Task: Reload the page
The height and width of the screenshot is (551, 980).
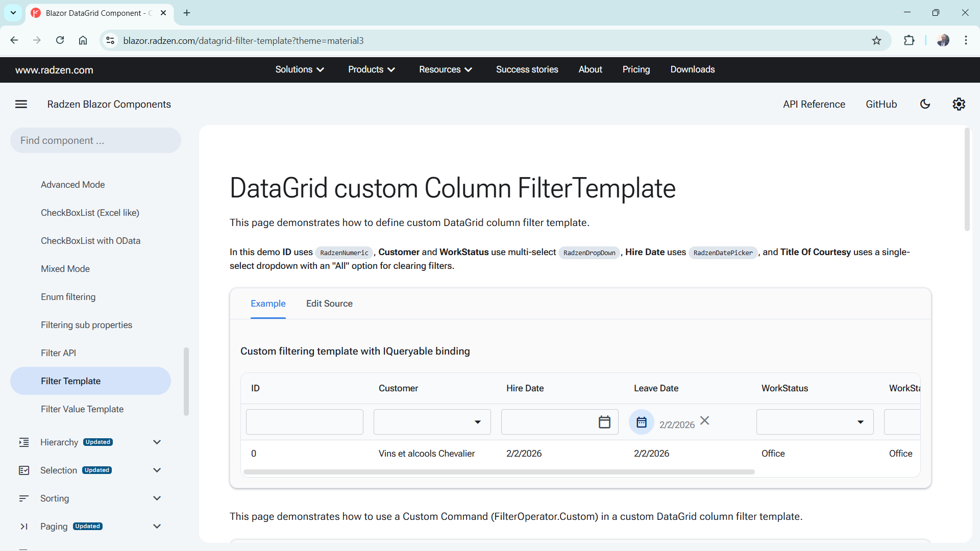Action: [60, 40]
